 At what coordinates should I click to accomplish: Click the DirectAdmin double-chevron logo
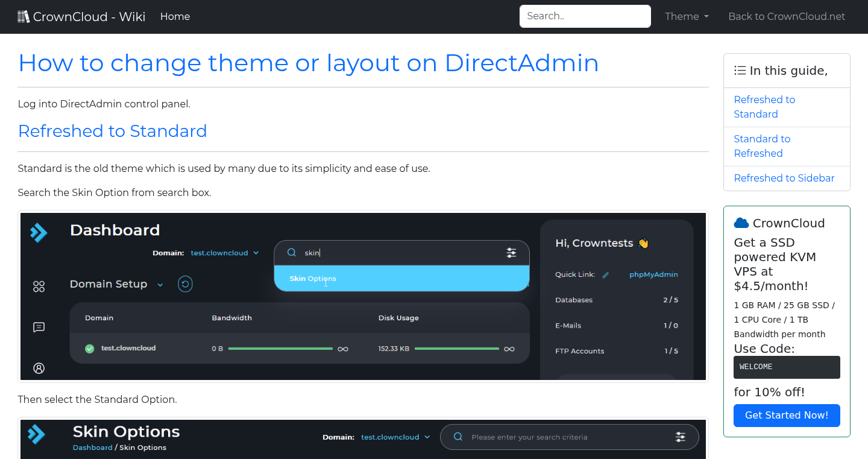coord(39,233)
